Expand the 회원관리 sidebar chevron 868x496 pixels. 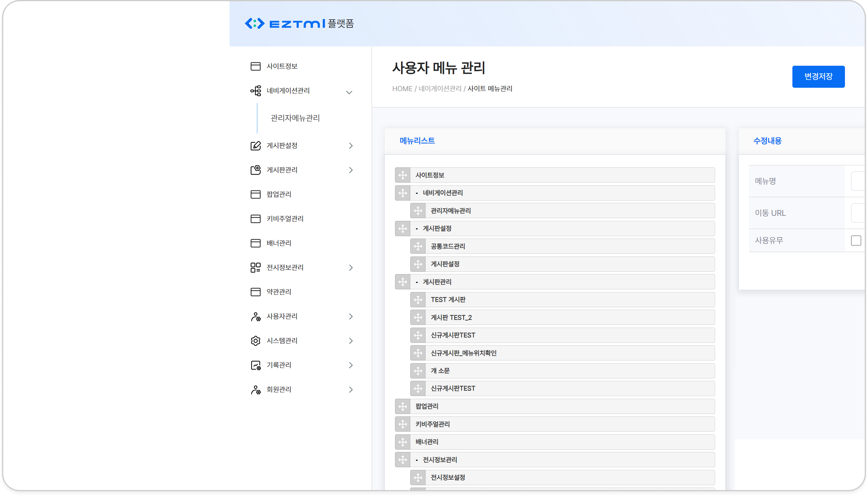tap(351, 390)
